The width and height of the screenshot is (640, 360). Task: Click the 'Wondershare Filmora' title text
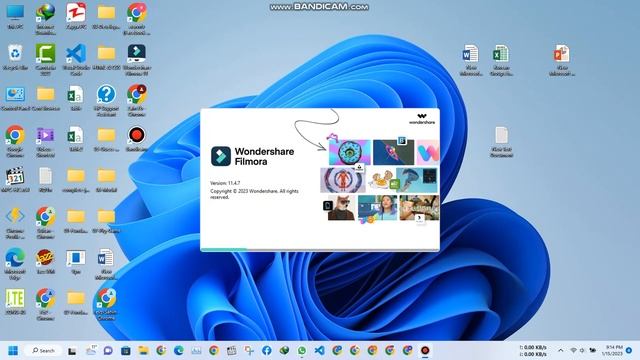click(264, 156)
